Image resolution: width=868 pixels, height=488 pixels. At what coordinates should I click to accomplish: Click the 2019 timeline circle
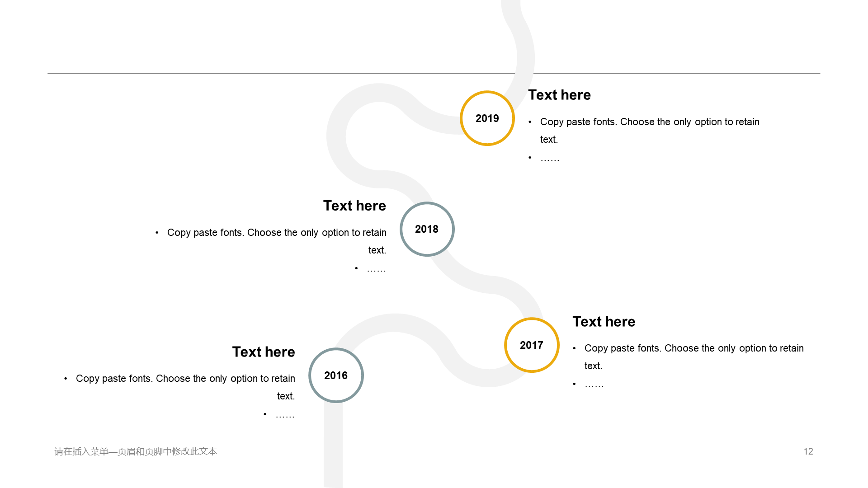pyautogui.click(x=487, y=118)
